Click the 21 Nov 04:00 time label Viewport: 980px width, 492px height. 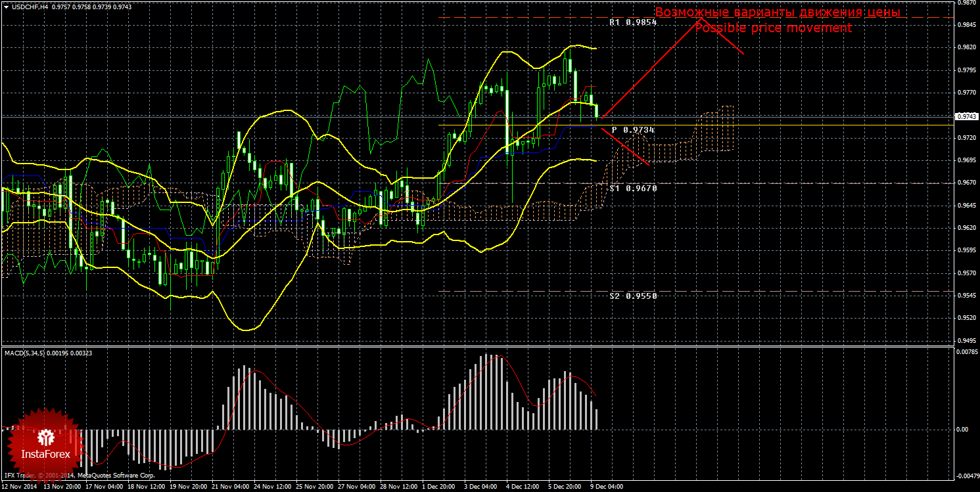[231, 487]
